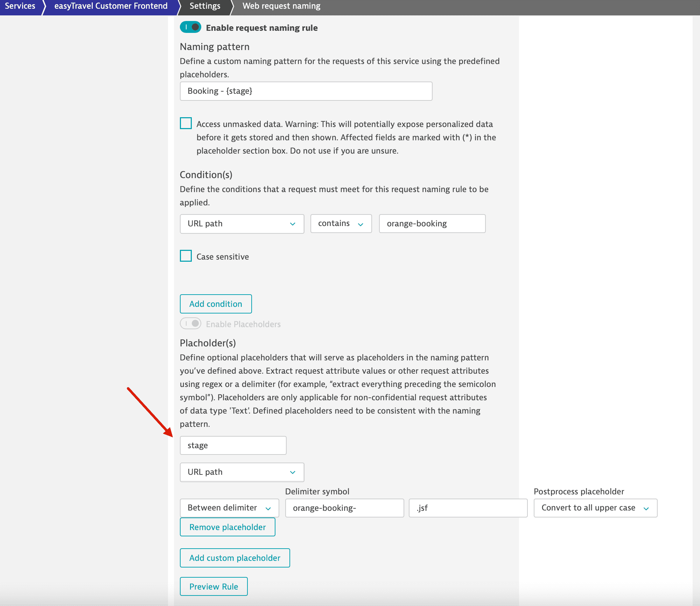Expand the placeholder URL path dropdown
The width and height of the screenshot is (700, 606).
coord(242,472)
